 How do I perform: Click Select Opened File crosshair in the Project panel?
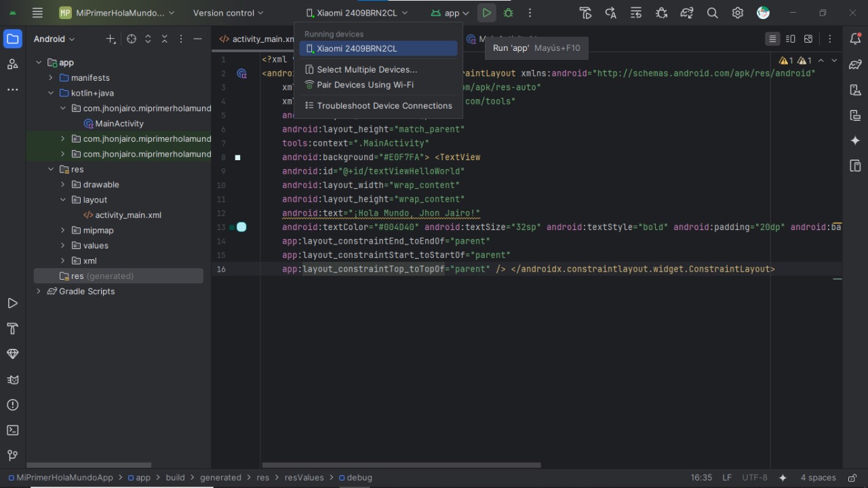tap(132, 39)
